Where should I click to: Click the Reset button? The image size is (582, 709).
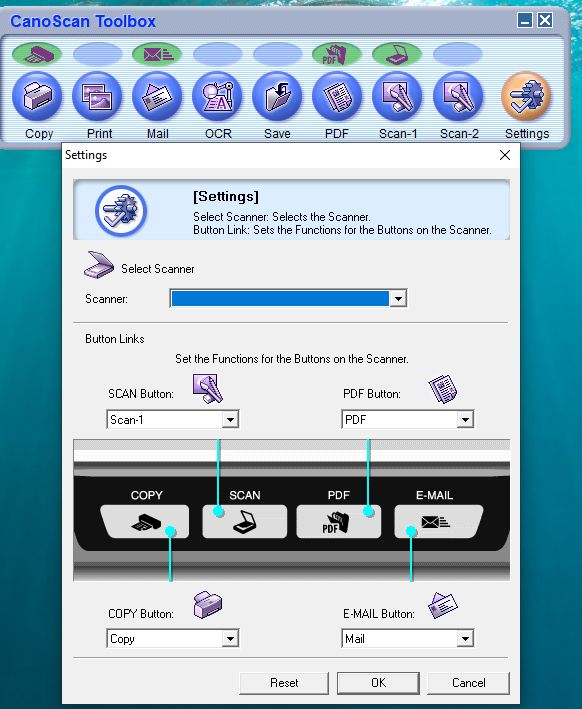tap(284, 683)
